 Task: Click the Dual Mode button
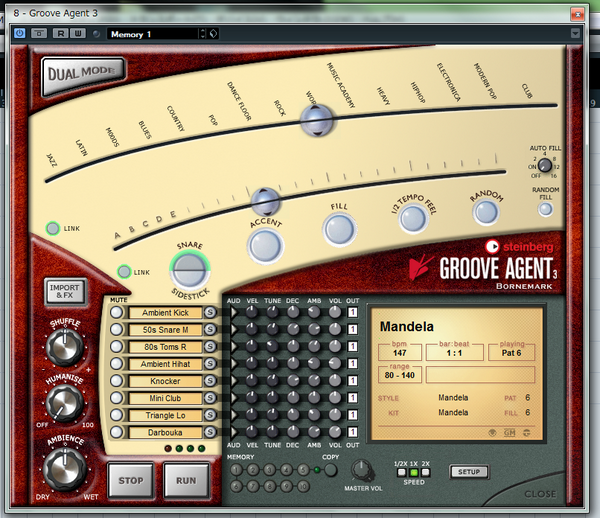point(83,75)
